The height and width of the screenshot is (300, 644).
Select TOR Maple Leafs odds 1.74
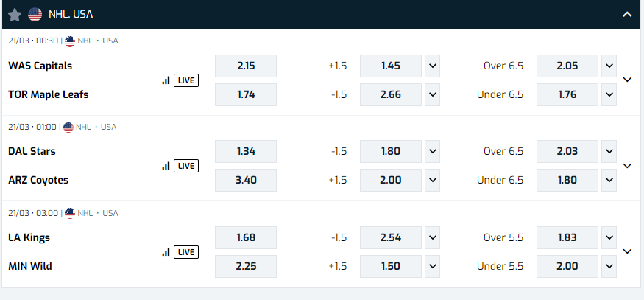[x=246, y=94]
